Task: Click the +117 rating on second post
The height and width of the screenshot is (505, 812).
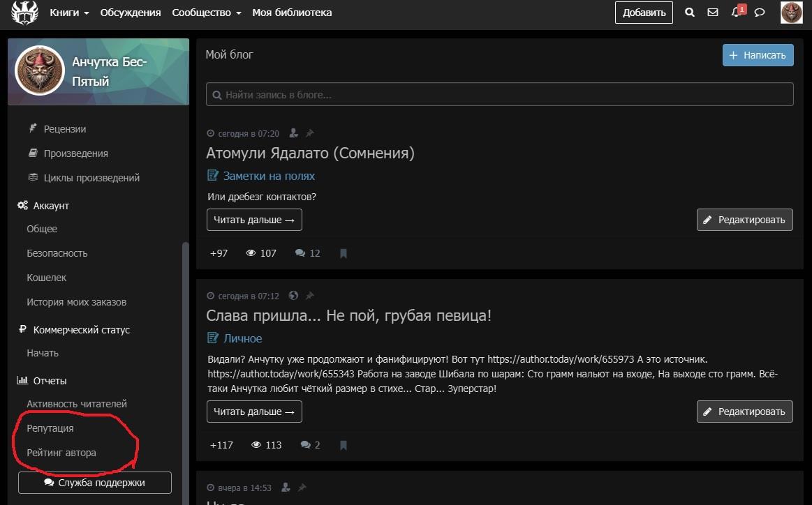Action: click(221, 445)
